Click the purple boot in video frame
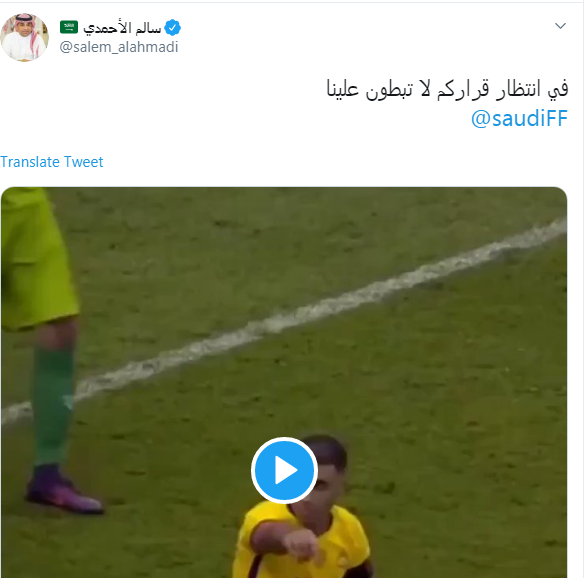 63,491
